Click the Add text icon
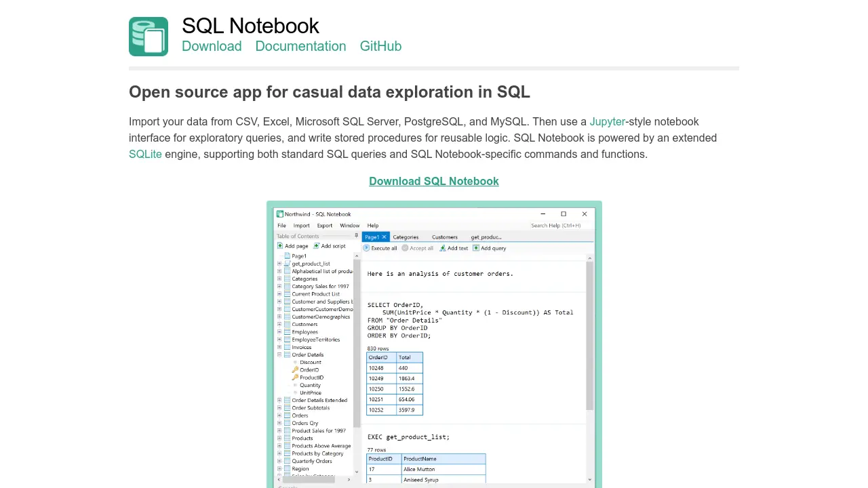Viewport: 868px width, 488px height. point(443,248)
